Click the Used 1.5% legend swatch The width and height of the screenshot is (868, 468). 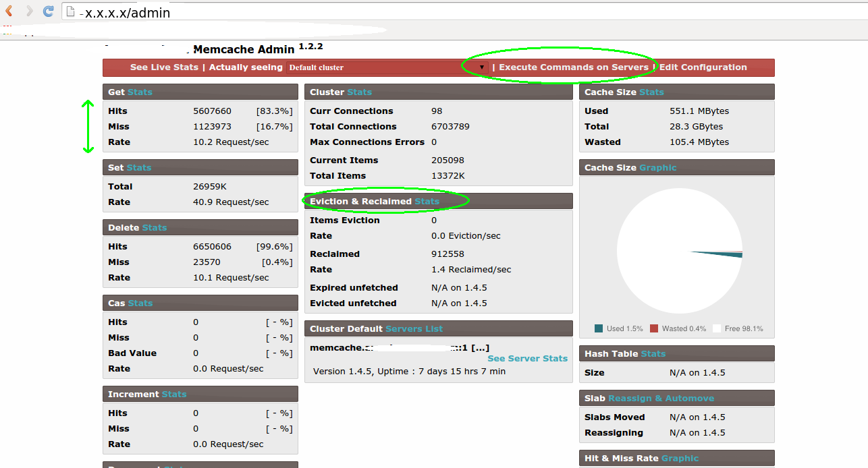(x=598, y=328)
